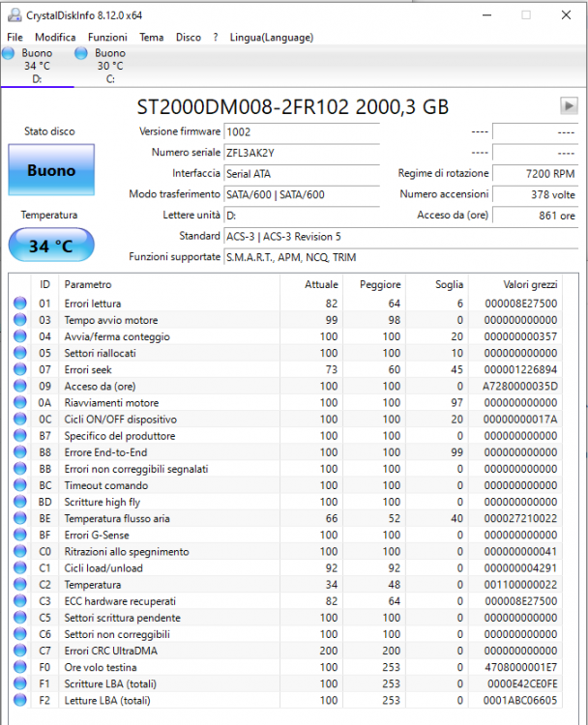Viewport: 588px width, 725px height.
Task: Select the Ritrazioni allo spegnimento row
Action: [285, 551]
